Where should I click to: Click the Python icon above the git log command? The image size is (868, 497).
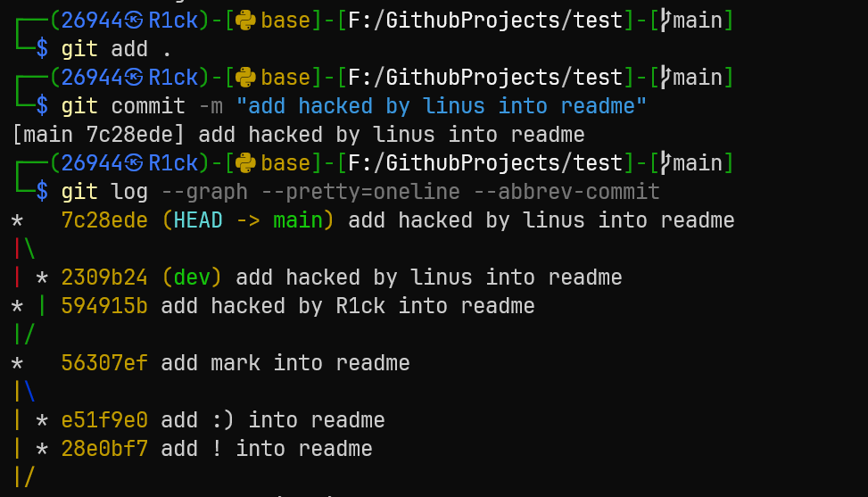click(246, 163)
